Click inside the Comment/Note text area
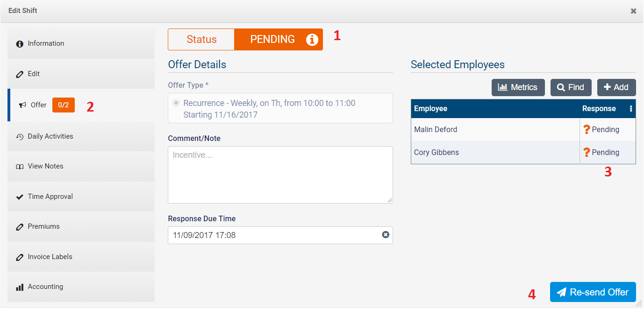Image resolution: width=644 pixels, height=309 pixels. [x=280, y=175]
